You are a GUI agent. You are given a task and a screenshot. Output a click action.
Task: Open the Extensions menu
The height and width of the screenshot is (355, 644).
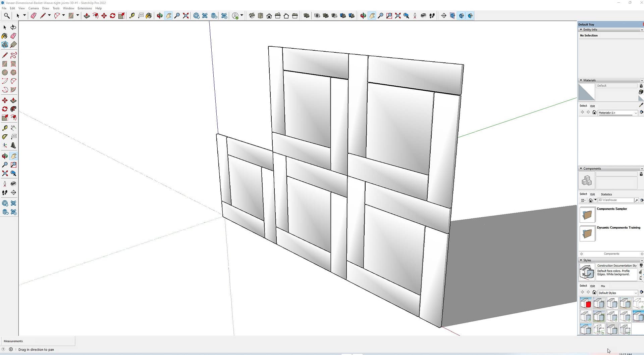point(85,8)
